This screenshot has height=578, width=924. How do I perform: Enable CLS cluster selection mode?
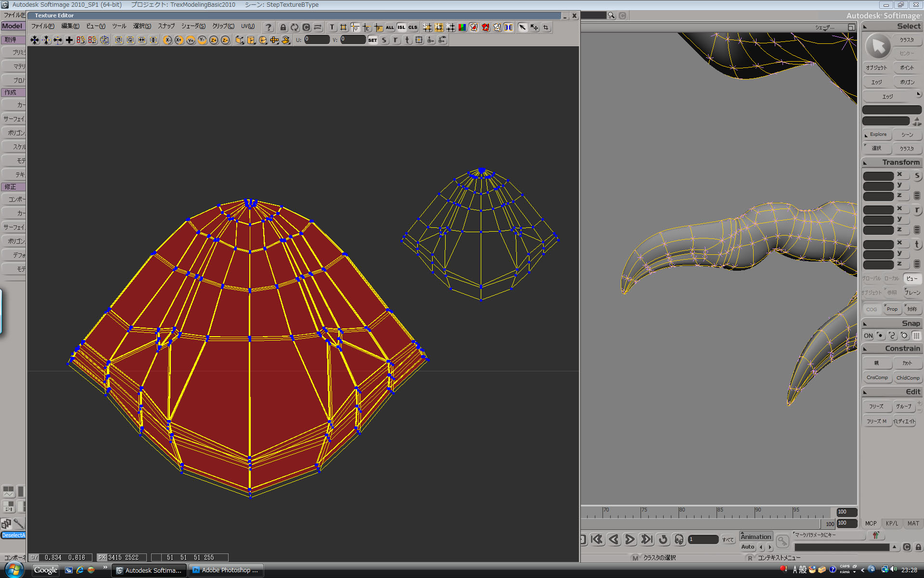tap(412, 27)
